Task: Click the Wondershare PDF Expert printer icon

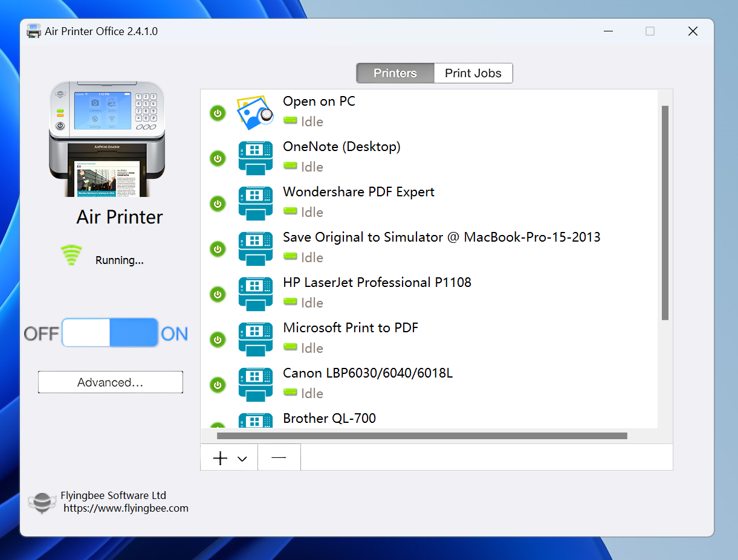Action: (x=256, y=203)
